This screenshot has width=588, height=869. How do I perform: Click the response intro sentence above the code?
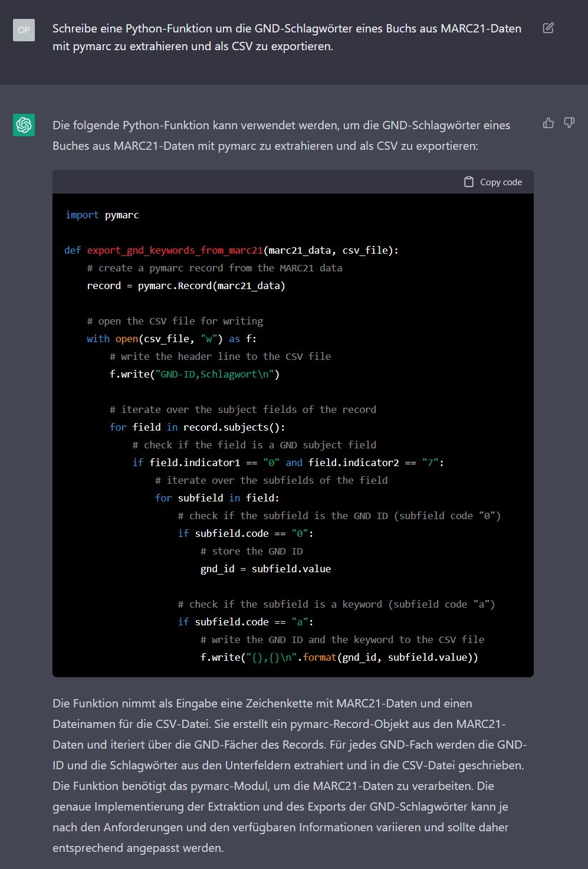click(x=281, y=135)
